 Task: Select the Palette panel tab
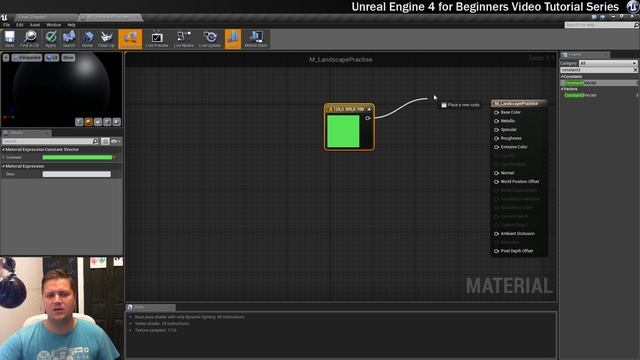click(x=585, y=54)
